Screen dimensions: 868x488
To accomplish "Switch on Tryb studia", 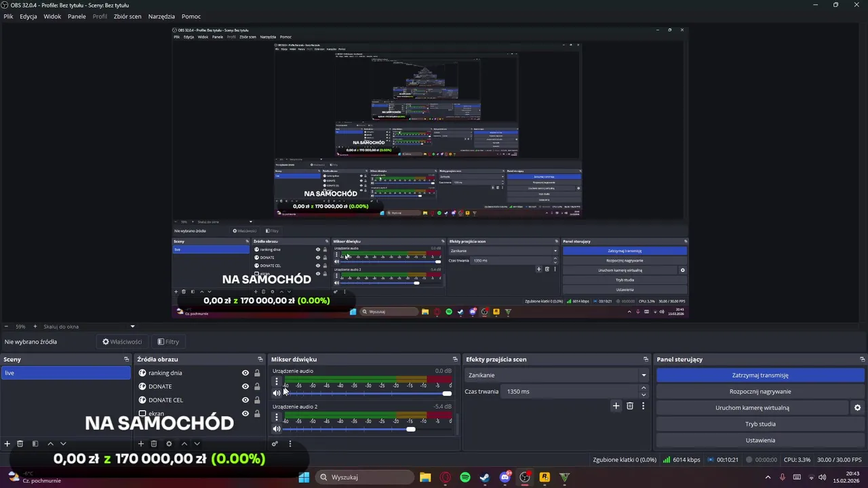I will tap(760, 424).
